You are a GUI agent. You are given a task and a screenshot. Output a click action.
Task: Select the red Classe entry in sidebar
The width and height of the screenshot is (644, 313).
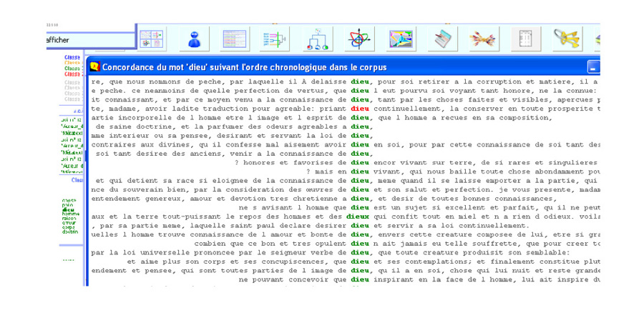(x=72, y=74)
